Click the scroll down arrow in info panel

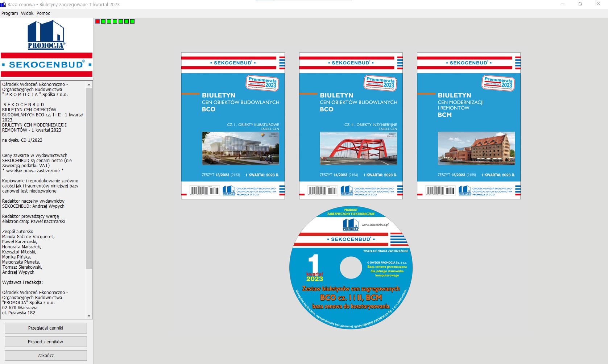(89, 316)
